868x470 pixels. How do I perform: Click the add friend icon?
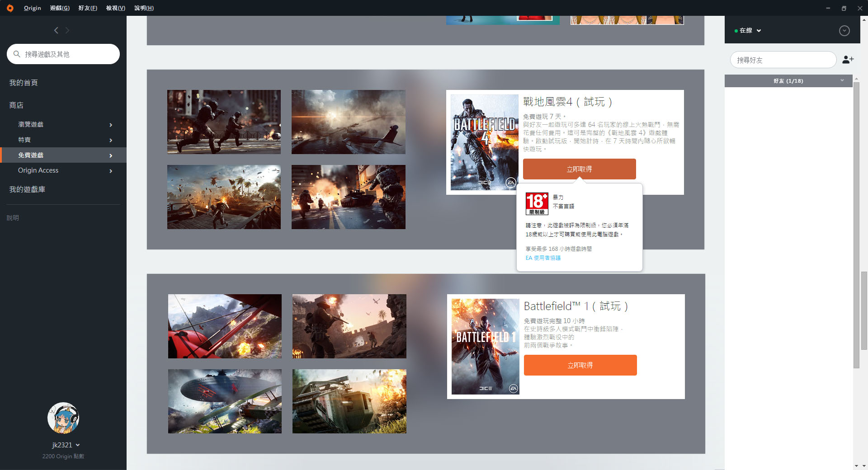click(x=848, y=60)
